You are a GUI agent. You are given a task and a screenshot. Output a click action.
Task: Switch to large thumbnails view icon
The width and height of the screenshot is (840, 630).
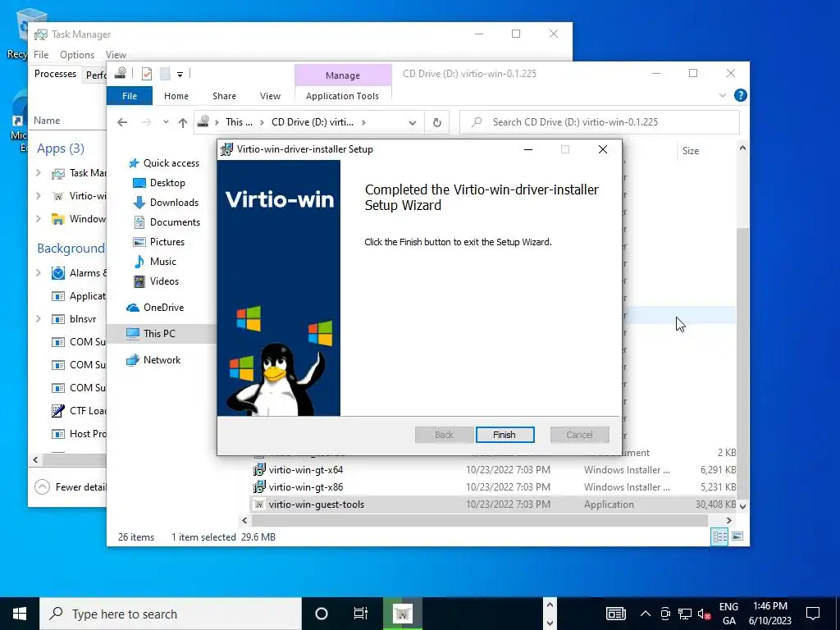[737, 536]
